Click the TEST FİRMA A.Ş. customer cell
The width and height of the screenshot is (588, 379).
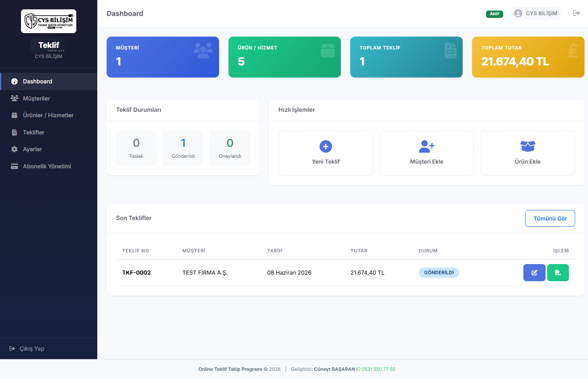[205, 273]
